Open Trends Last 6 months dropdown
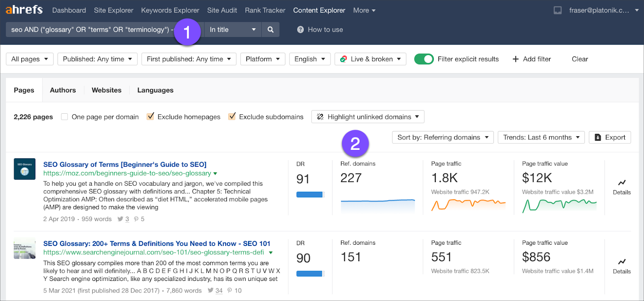Image resolution: width=644 pixels, height=301 pixels. point(541,137)
